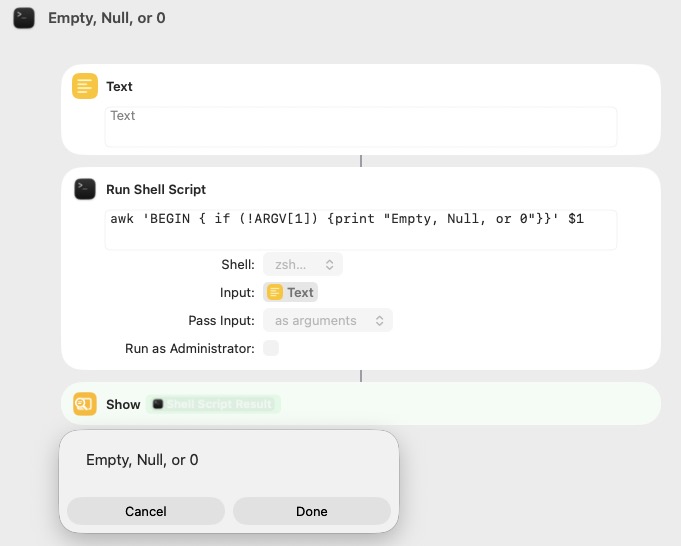The image size is (681, 546).
Task: Click the small yellow icon inside Input token
Action: 274,292
